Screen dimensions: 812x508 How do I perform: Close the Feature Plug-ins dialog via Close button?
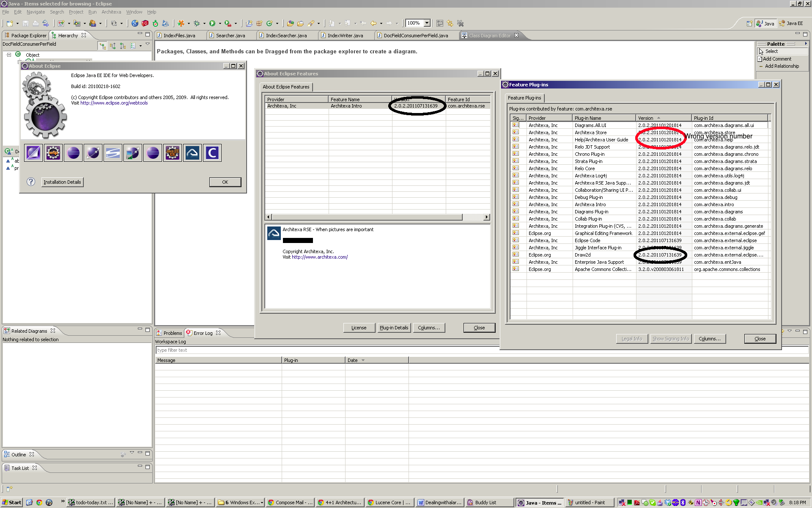(x=760, y=339)
